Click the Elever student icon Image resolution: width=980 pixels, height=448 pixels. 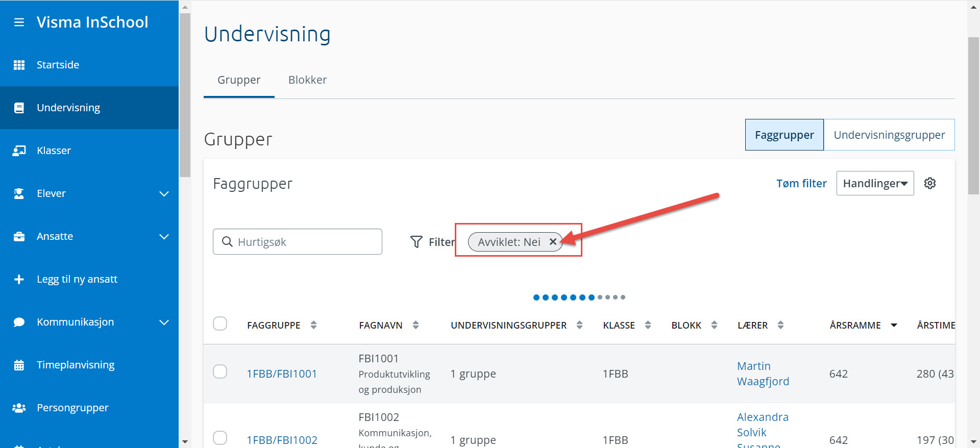19,193
